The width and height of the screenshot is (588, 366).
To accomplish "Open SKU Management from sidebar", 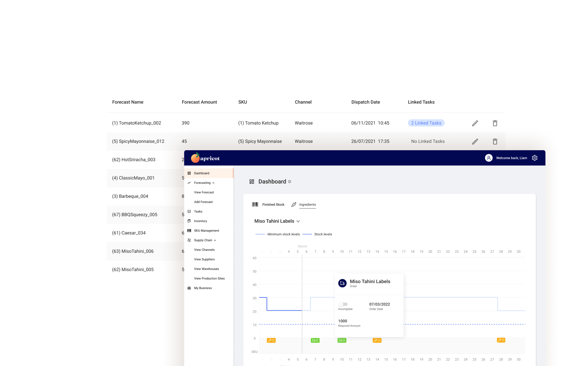I will click(x=206, y=231).
